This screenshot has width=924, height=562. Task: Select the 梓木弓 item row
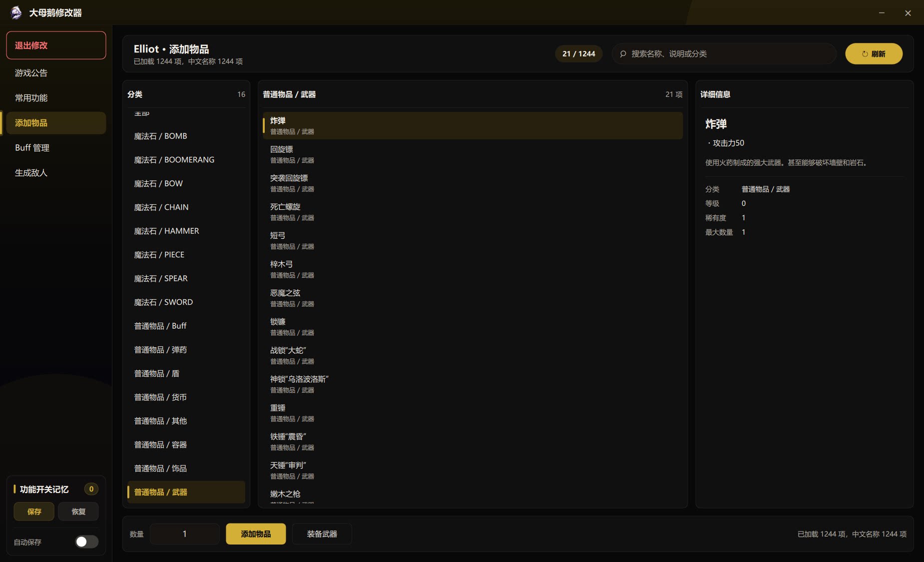[472, 269]
